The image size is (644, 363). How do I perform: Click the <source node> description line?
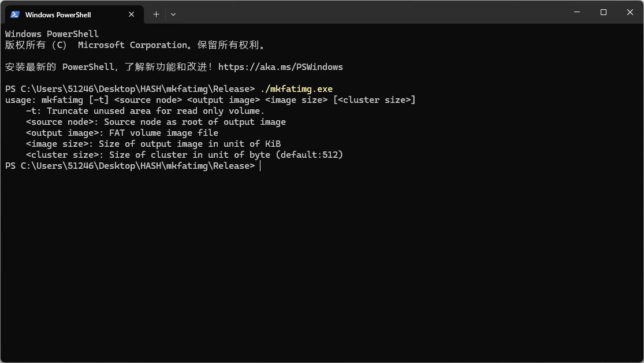click(x=156, y=122)
